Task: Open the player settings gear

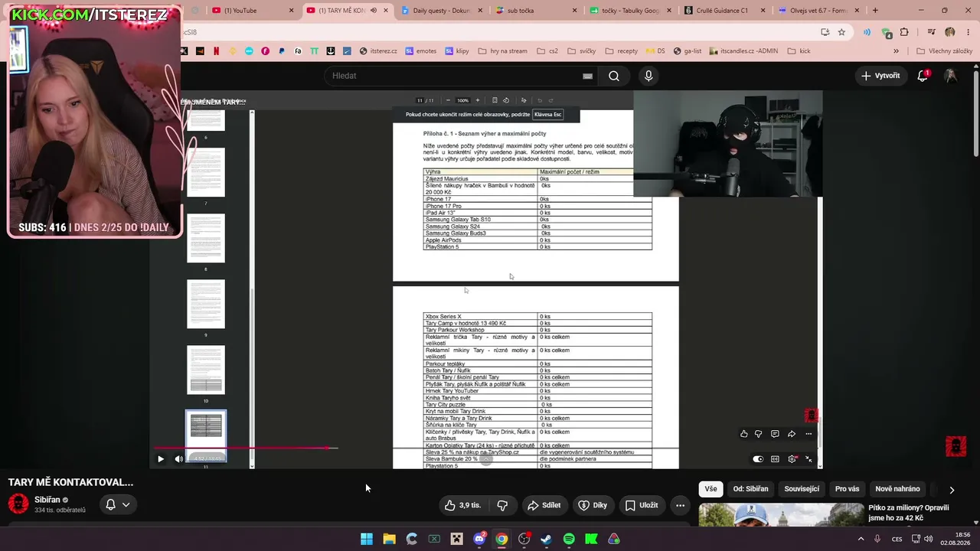Action: (x=792, y=459)
